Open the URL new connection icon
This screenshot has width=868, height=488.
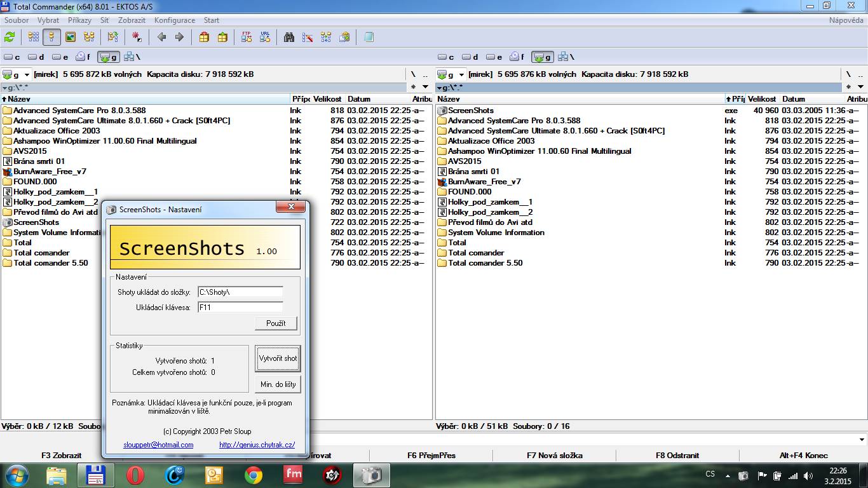tap(265, 37)
